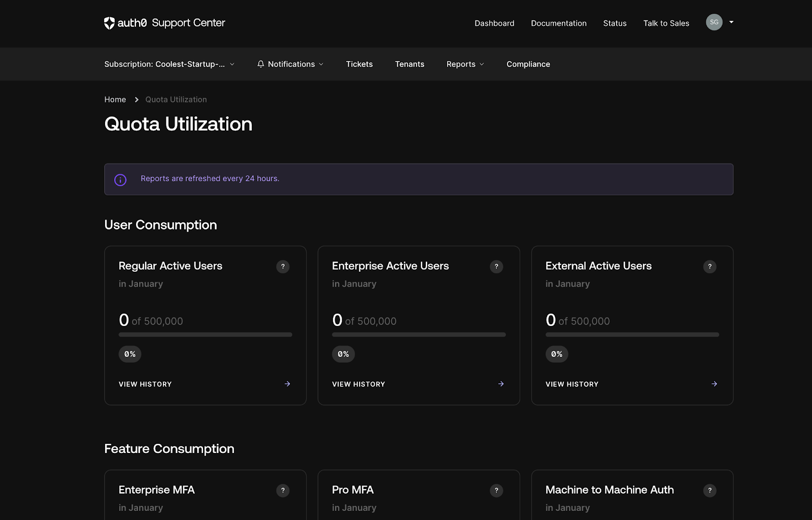
Task: Click the info icon on the refresh banner
Action: tap(120, 180)
